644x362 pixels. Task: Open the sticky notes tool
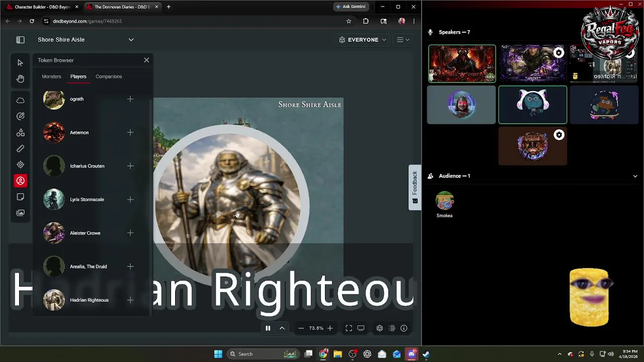coord(20,197)
